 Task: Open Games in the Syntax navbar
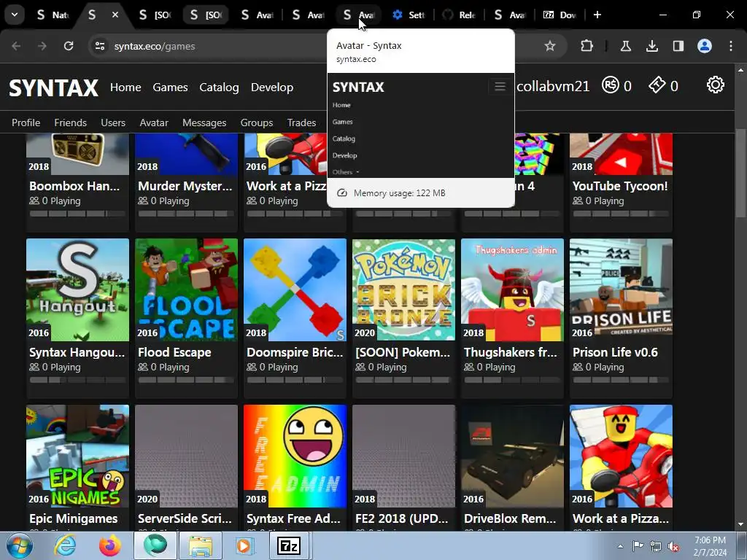pyautogui.click(x=170, y=87)
